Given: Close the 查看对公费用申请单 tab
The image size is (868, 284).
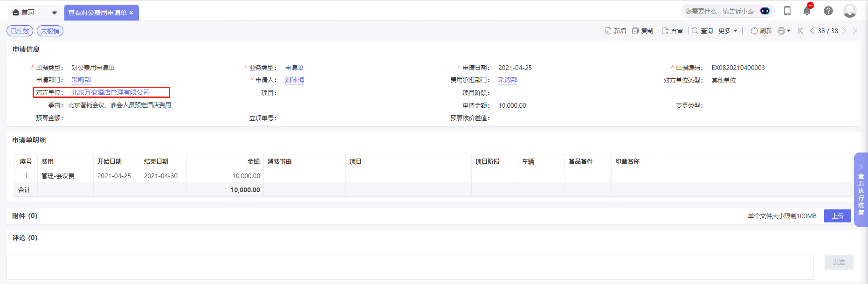Looking at the screenshot, I should (x=131, y=13).
